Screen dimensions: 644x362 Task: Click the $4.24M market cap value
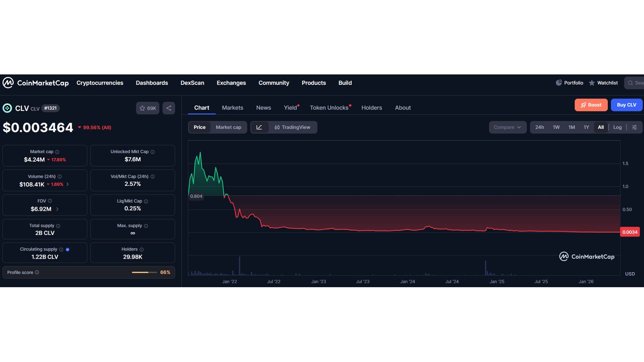[34, 160]
